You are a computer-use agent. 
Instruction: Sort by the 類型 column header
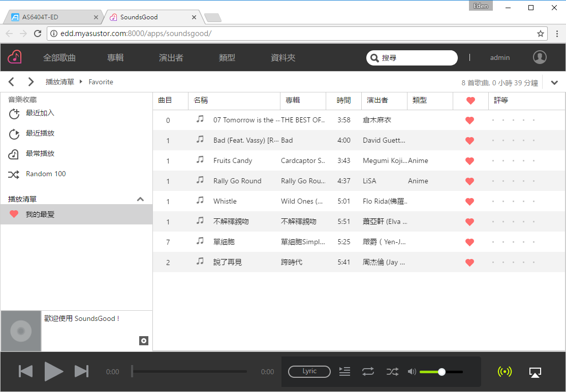(430, 101)
